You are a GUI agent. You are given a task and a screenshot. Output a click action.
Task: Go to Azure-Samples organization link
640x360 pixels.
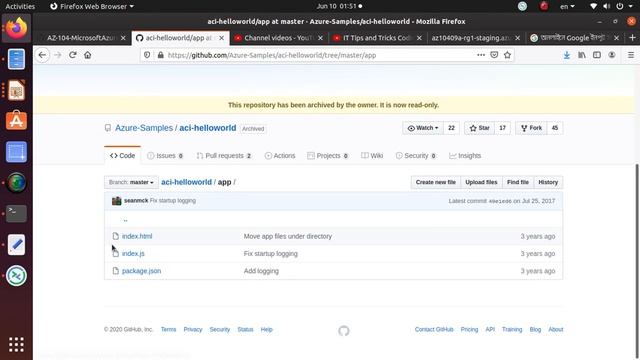pos(144,128)
